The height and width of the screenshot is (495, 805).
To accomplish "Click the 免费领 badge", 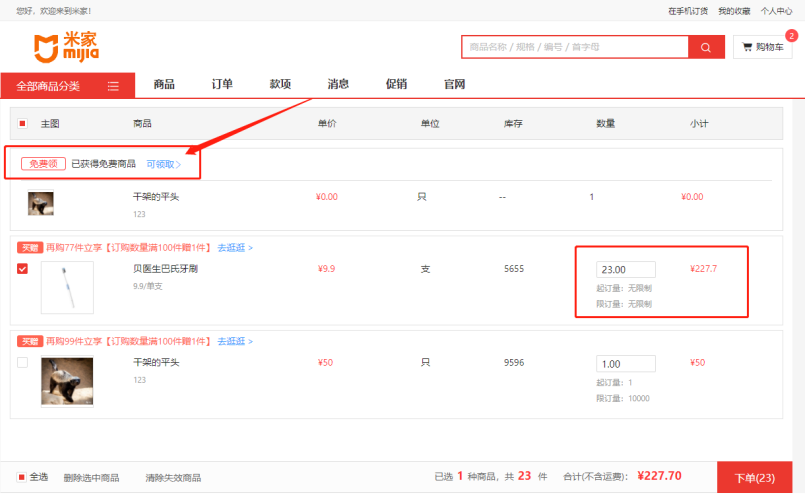I will [43, 163].
